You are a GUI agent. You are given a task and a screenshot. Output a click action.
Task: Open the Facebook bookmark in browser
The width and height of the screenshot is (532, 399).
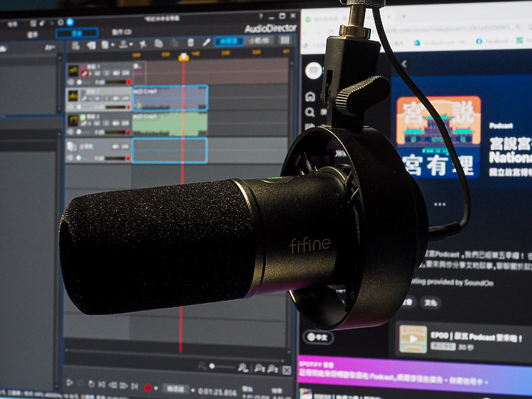493,41
